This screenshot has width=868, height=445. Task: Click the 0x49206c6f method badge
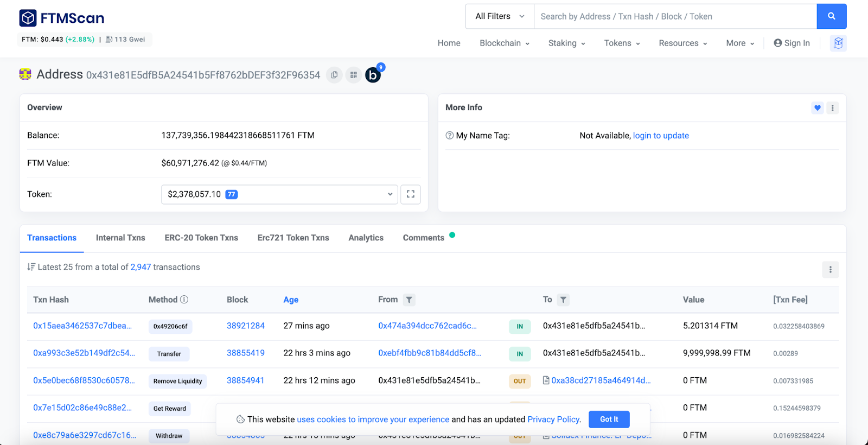tap(170, 326)
